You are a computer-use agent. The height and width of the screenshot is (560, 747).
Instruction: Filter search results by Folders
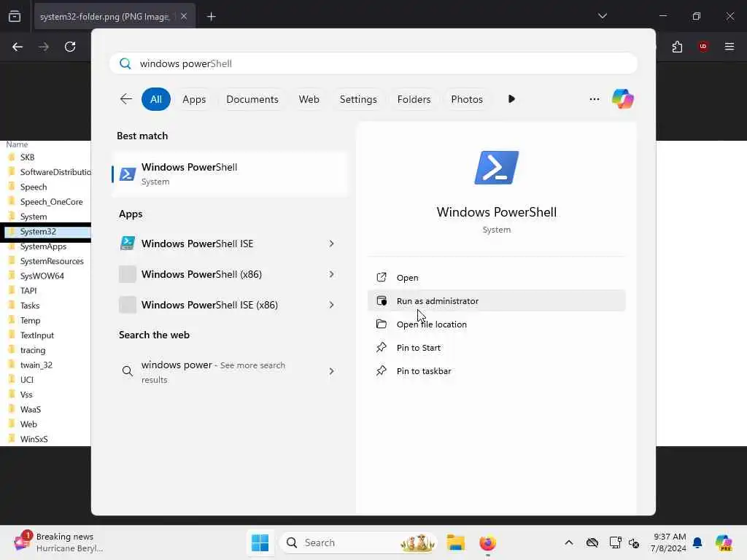pyautogui.click(x=414, y=99)
